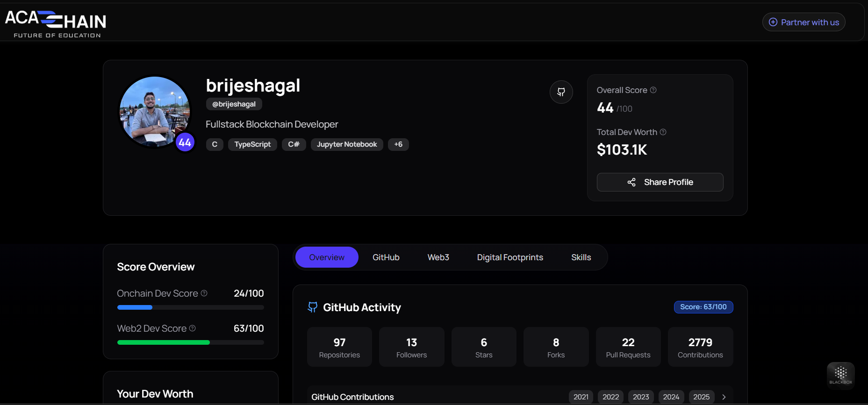This screenshot has height=405, width=868.
Task: Switch to the Overview tab
Action: [x=327, y=257]
